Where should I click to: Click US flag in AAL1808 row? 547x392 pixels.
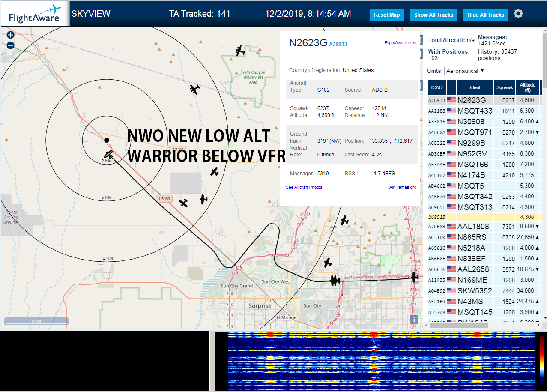(451, 227)
